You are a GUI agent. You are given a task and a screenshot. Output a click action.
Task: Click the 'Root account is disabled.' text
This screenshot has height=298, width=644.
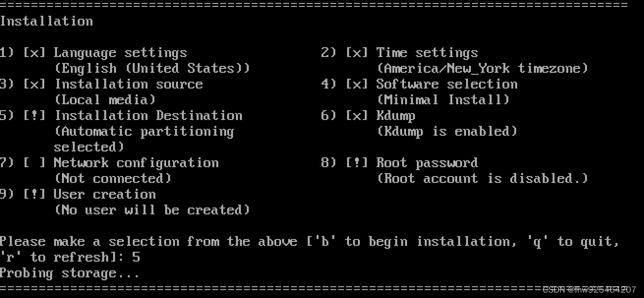pos(482,179)
